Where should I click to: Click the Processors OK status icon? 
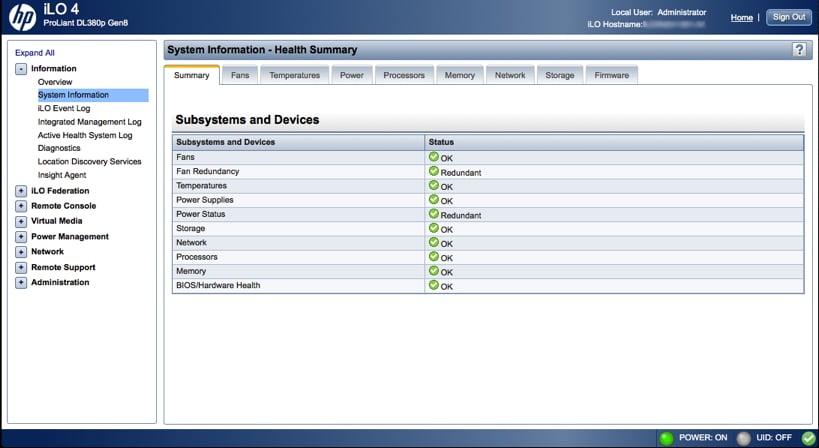coord(434,256)
